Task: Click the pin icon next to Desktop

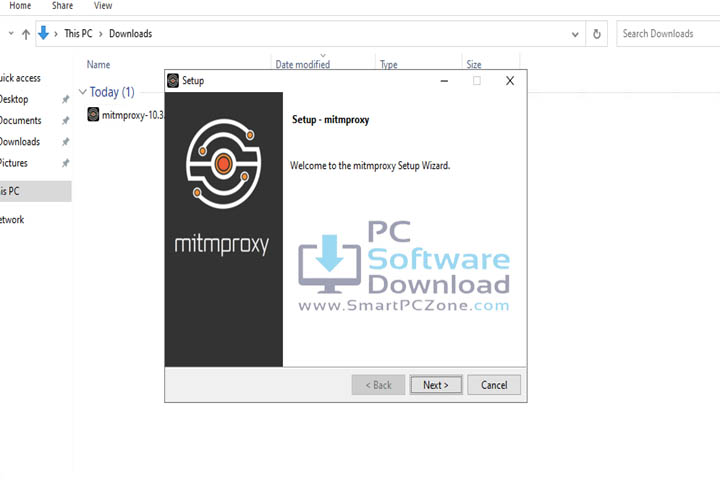Action: [x=66, y=99]
